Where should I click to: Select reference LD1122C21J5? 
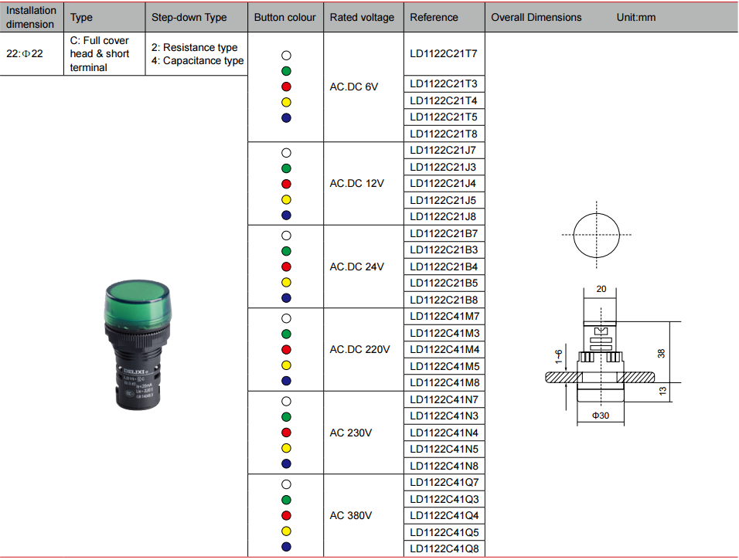click(444, 200)
